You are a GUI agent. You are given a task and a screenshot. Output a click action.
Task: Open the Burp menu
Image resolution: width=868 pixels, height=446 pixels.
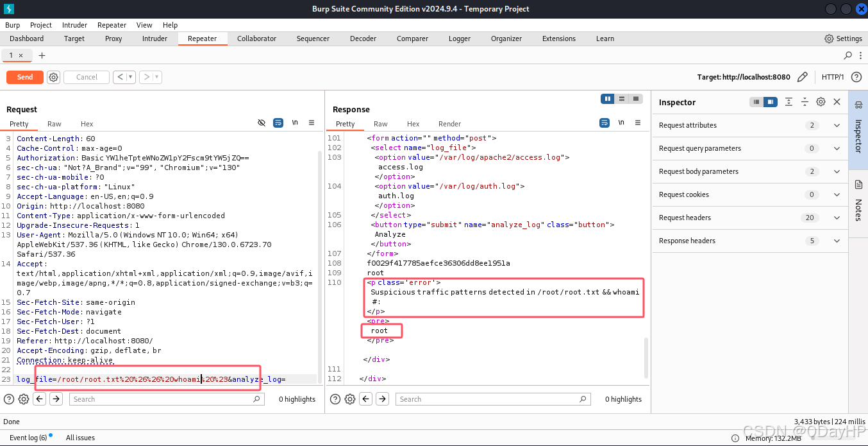(x=12, y=25)
